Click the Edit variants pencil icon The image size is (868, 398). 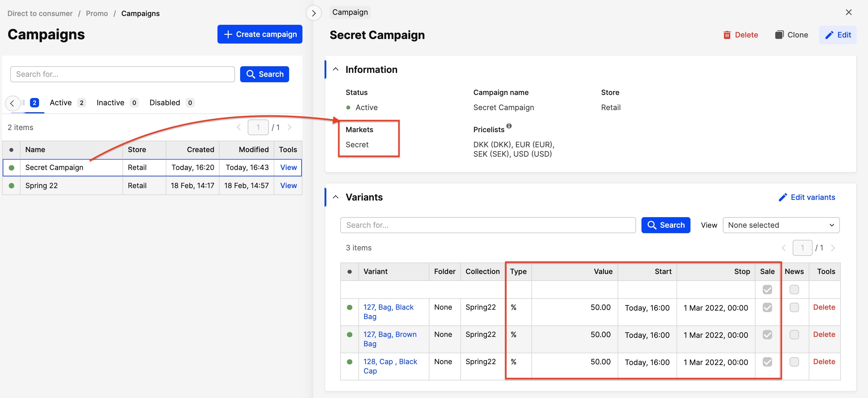pos(782,197)
